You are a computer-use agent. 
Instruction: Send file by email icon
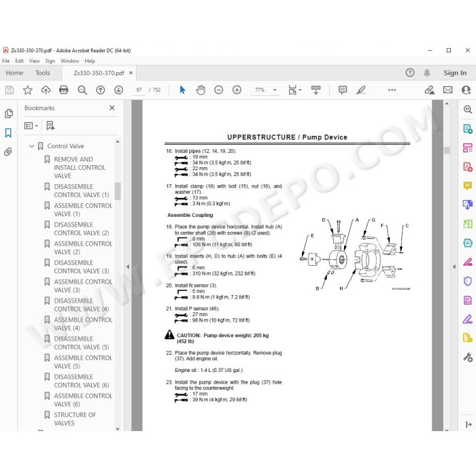447,90
